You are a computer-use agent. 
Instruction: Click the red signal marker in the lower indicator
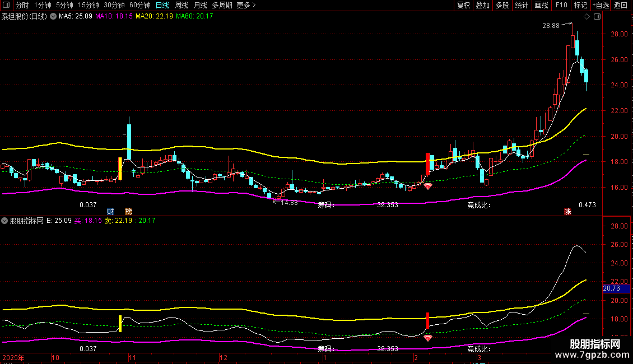click(x=428, y=338)
